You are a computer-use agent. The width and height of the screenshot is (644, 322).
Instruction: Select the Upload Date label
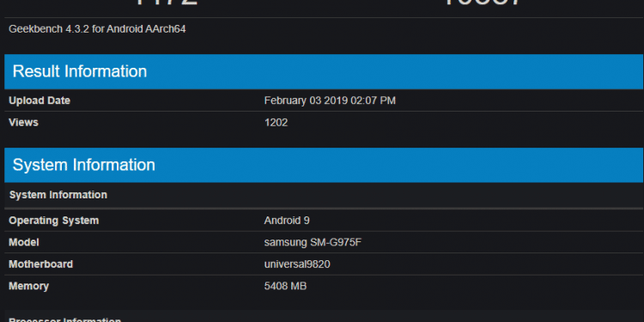pos(39,100)
